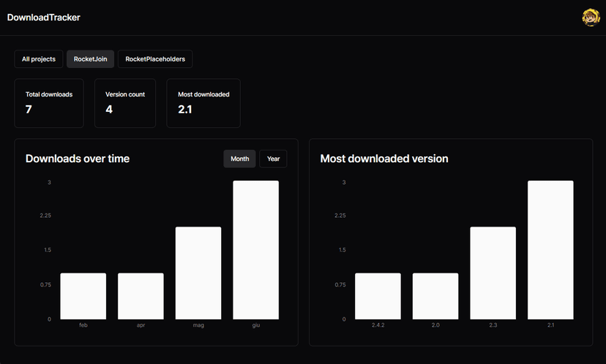This screenshot has width=606, height=364.
Task: Click the Total downloads stat card
Action: tap(49, 103)
